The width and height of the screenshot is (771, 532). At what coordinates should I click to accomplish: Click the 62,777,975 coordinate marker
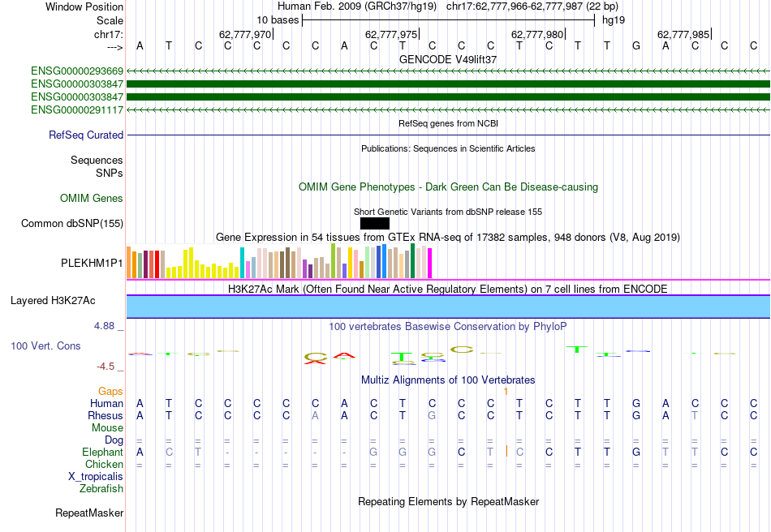(391, 34)
